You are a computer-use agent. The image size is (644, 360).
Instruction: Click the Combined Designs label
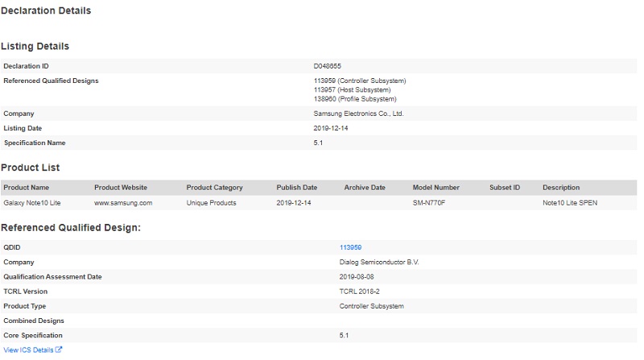tap(34, 321)
